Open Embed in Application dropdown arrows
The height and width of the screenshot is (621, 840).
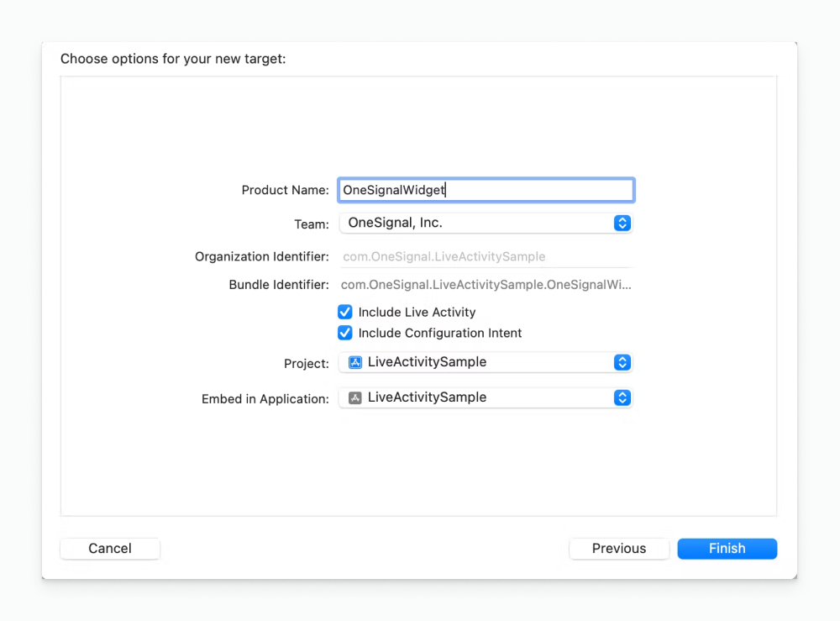[622, 397]
